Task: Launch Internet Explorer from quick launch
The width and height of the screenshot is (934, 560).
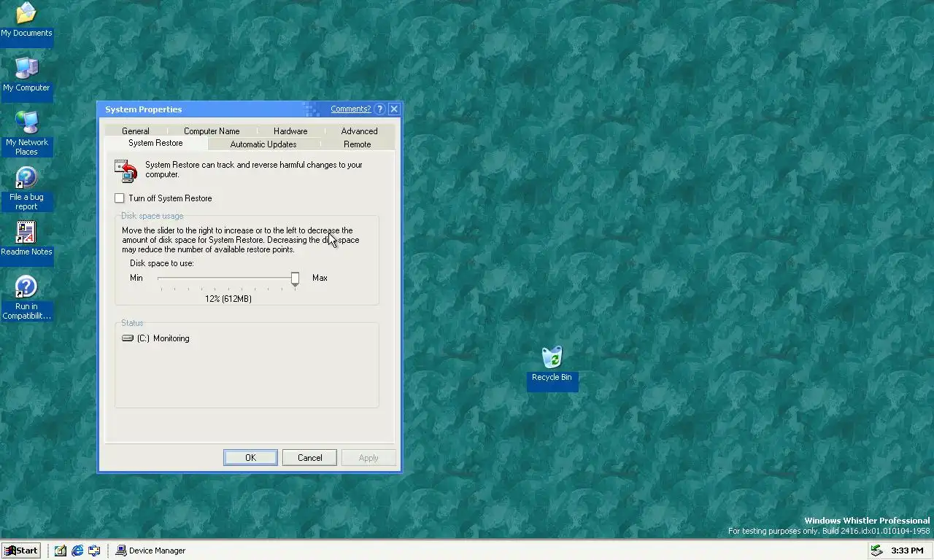Action: pos(77,551)
